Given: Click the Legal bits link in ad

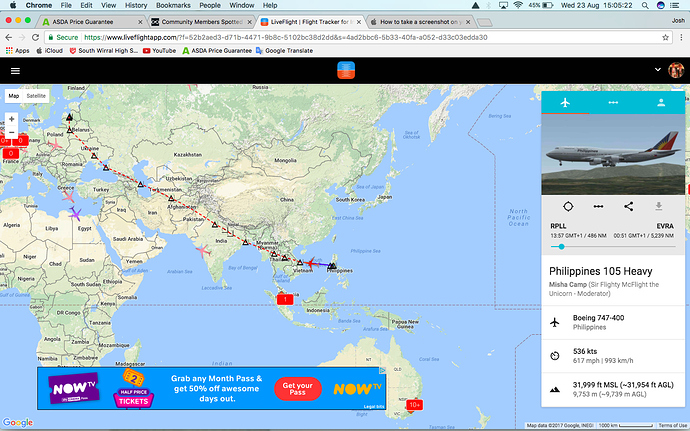Looking at the screenshot, I should pyautogui.click(x=374, y=406).
